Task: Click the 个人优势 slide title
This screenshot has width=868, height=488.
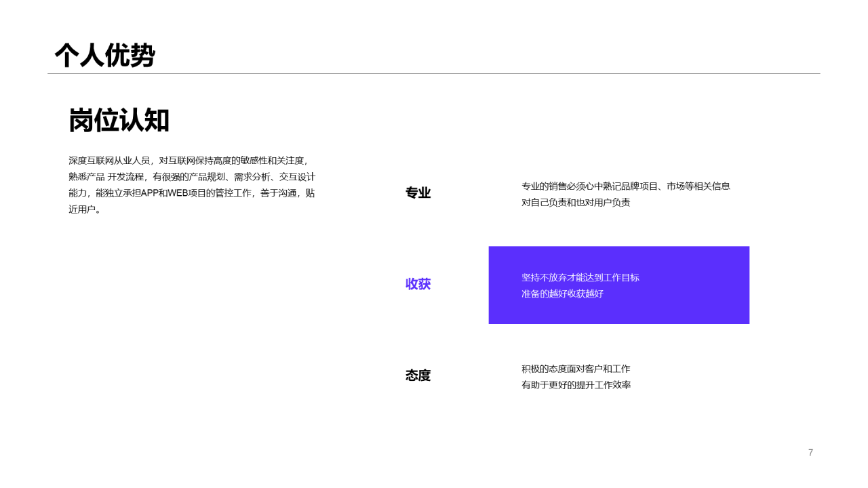Action: pyautogui.click(x=105, y=53)
